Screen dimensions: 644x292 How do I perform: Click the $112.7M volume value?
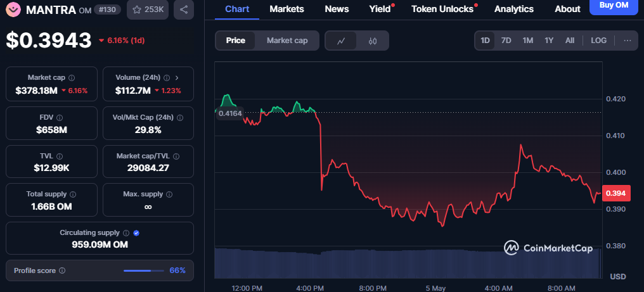pyautogui.click(x=132, y=91)
